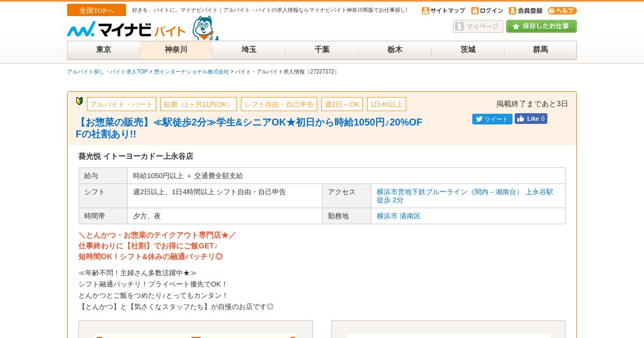Select the 茨城 region tab
This screenshot has height=338, width=644.
(468, 50)
